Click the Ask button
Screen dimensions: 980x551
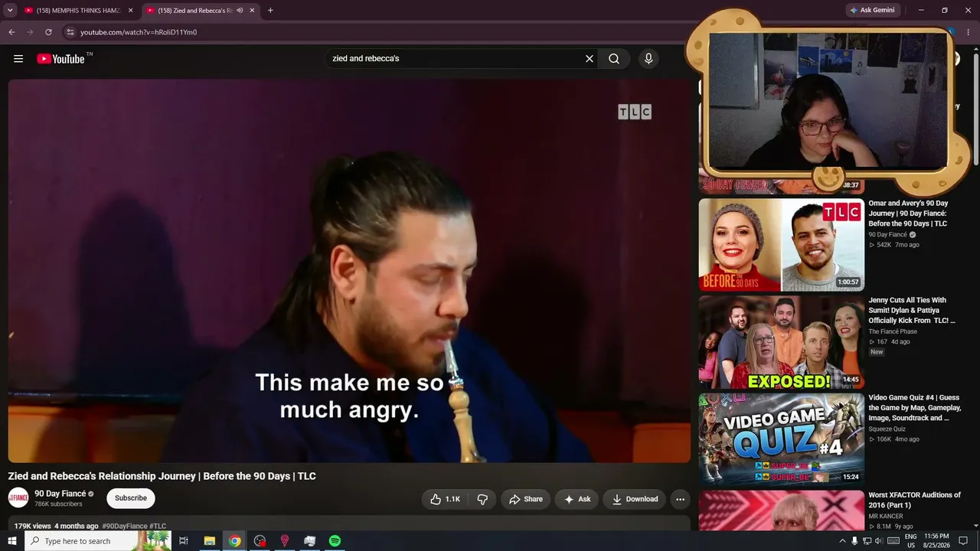click(x=577, y=499)
